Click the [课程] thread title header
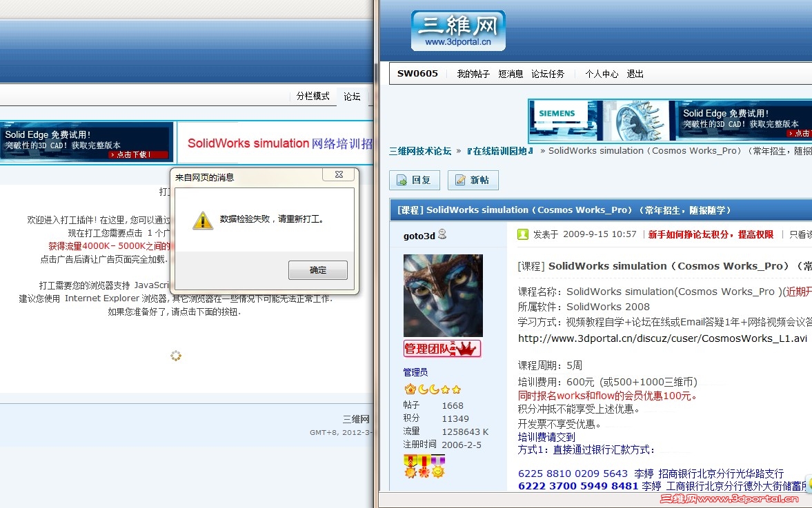The image size is (812, 508). tap(564, 210)
